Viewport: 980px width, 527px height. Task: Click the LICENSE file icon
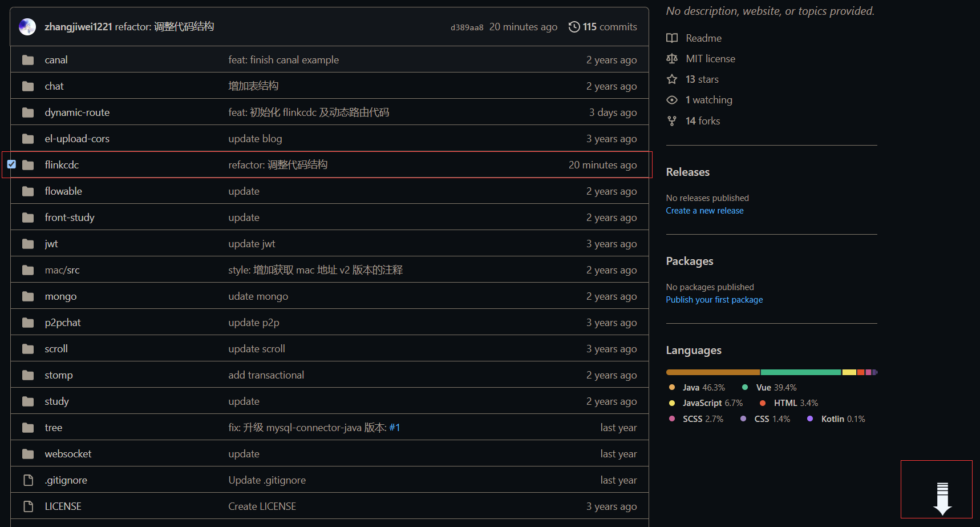tap(28, 506)
